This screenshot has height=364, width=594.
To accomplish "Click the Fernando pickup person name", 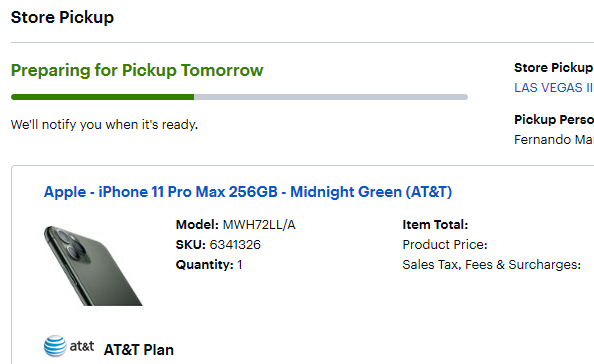I will click(554, 140).
